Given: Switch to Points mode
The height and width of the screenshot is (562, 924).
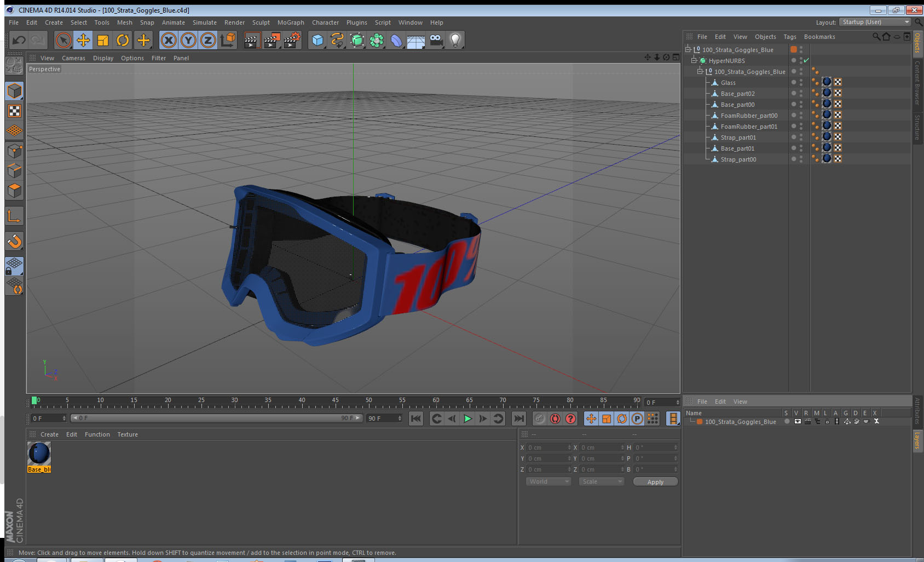Looking at the screenshot, I should (14, 151).
